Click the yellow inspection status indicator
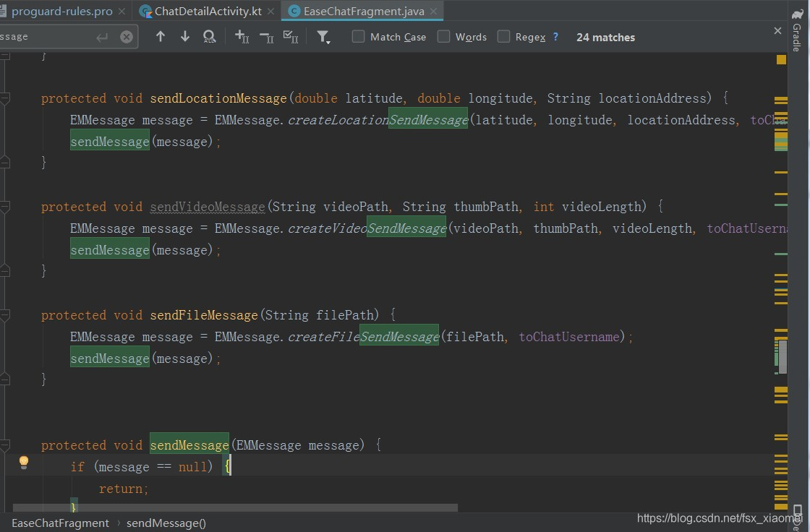This screenshot has height=532, width=810. [x=781, y=60]
